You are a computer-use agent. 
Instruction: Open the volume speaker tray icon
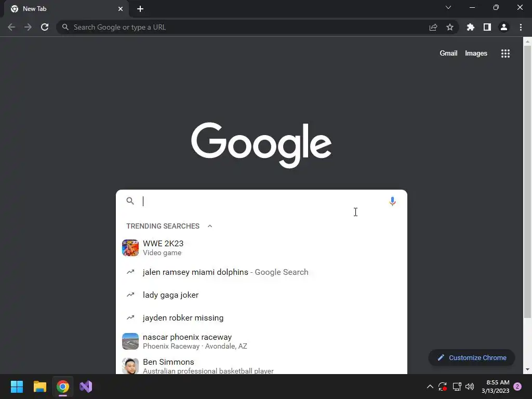(x=470, y=387)
